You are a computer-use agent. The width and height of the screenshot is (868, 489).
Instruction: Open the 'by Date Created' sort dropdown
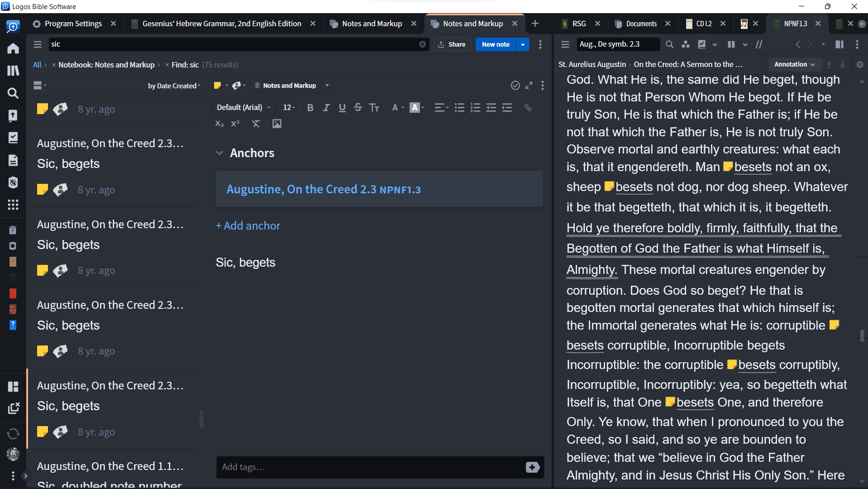[174, 86]
